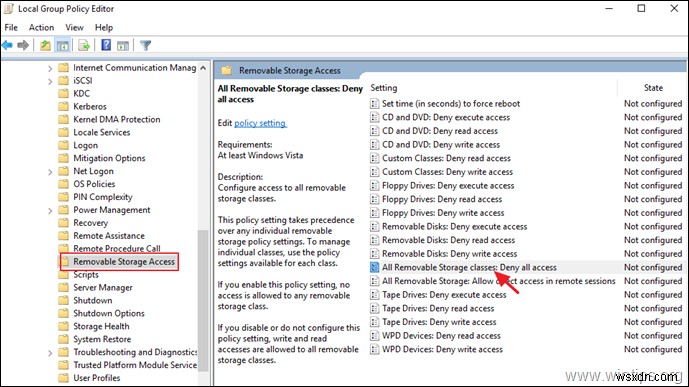This screenshot has height=387, width=689.
Task: Select 'All Removable Storage: Allow direct access in remote sessions'
Action: coord(499,281)
